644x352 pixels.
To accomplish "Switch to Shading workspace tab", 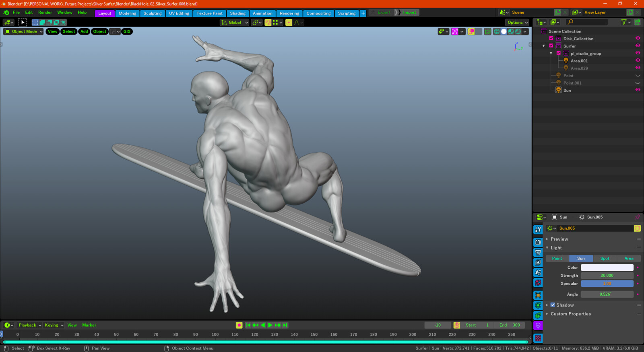I will [237, 13].
